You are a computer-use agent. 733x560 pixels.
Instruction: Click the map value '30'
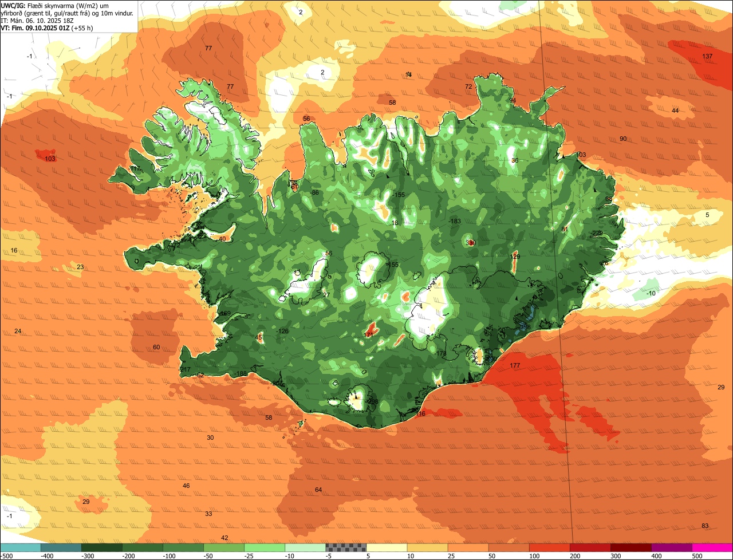(x=210, y=437)
